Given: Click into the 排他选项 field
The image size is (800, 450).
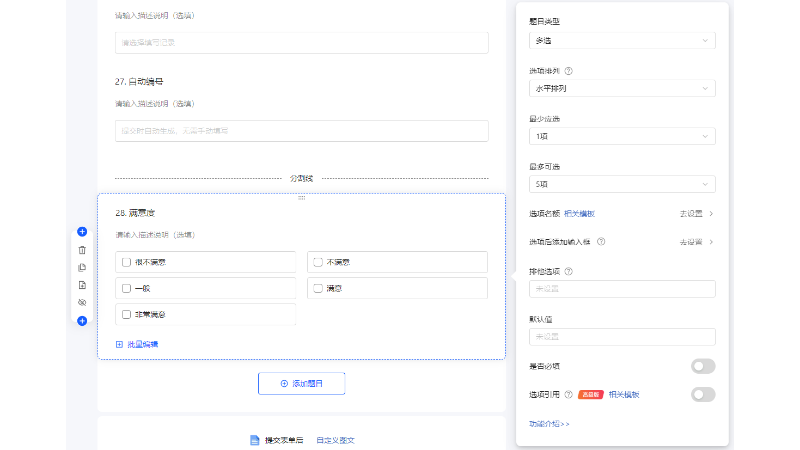Looking at the screenshot, I should (x=622, y=289).
